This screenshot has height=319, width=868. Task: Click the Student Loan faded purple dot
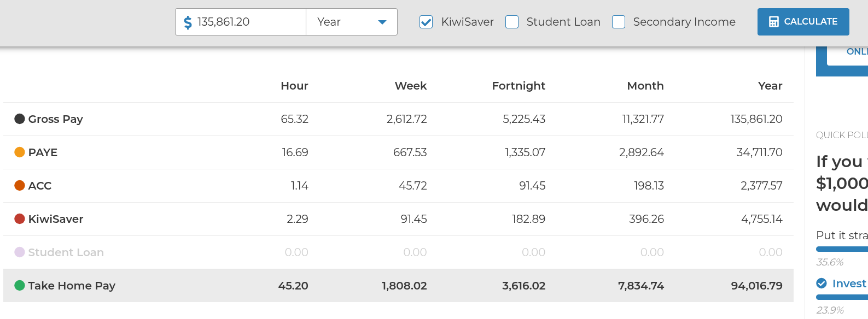(20, 252)
